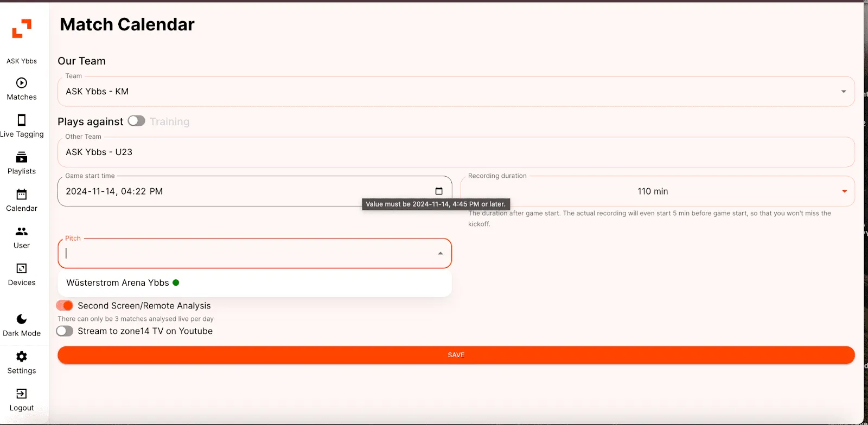The height and width of the screenshot is (425, 868).
Task: Click the orange zone14 logo
Action: click(22, 28)
